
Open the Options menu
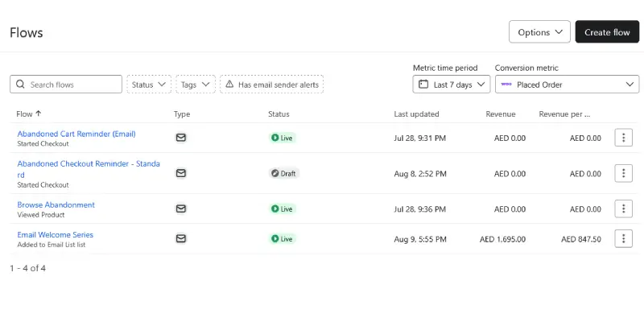pyautogui.click(x=539, y=32)
